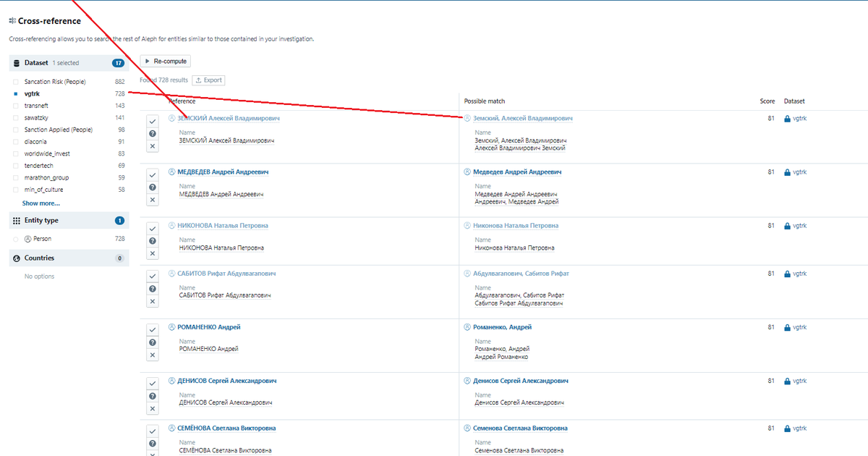
Task: Confirm match for САБИТОВ Рифат Абдулвагапович
Action: pos(152,276)
